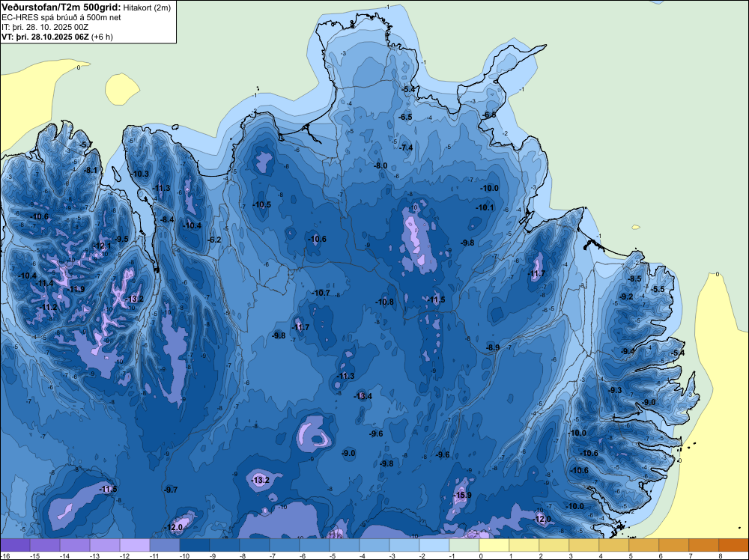Select the -5.5 temperature value
This screenshot has width=749, height=560.
tap(658, 289)
